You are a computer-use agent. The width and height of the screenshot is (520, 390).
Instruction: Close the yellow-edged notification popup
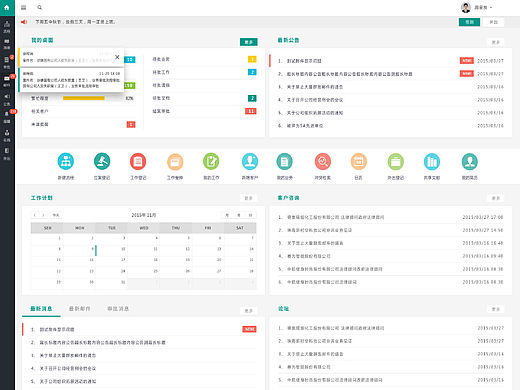point(117,57)
